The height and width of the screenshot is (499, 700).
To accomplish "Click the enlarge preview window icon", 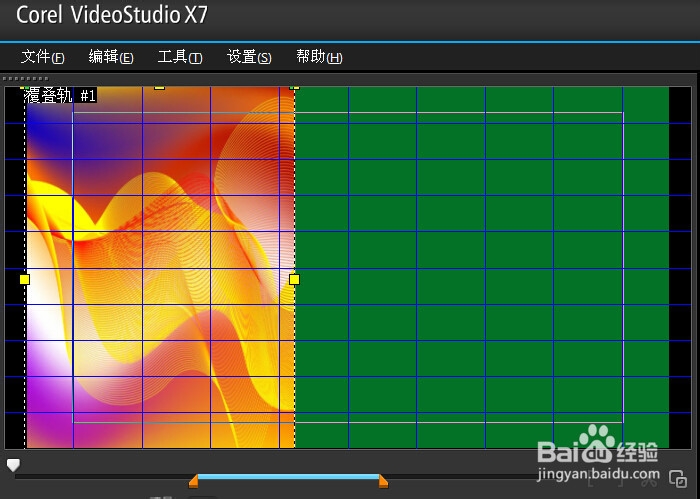I will coord(678,479).
